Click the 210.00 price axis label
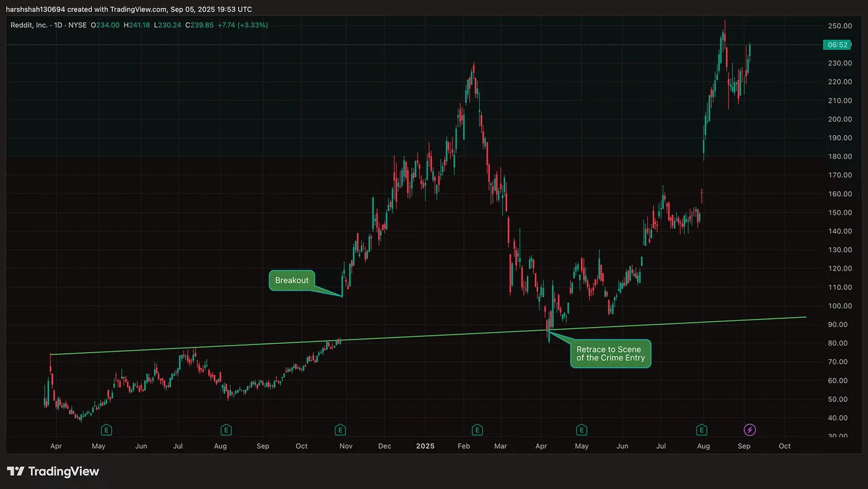Screen dimensions: 868x489 tap(839, 101)
